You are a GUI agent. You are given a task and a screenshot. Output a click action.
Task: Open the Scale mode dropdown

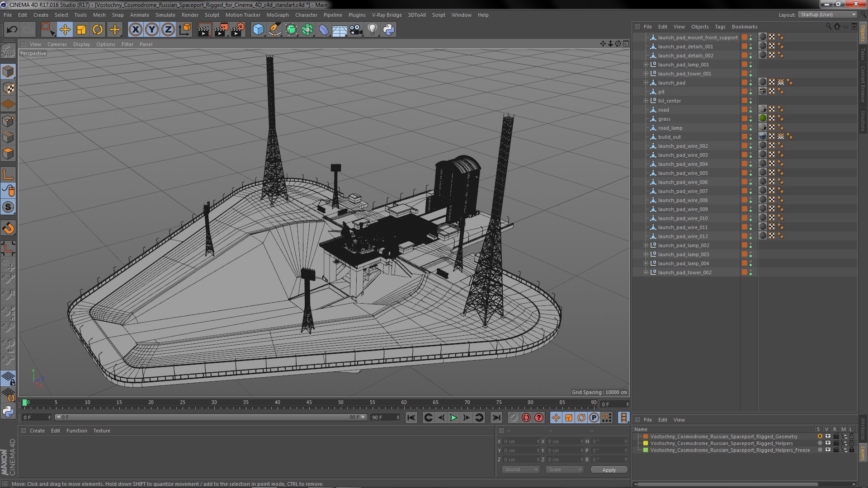(565, 469)
